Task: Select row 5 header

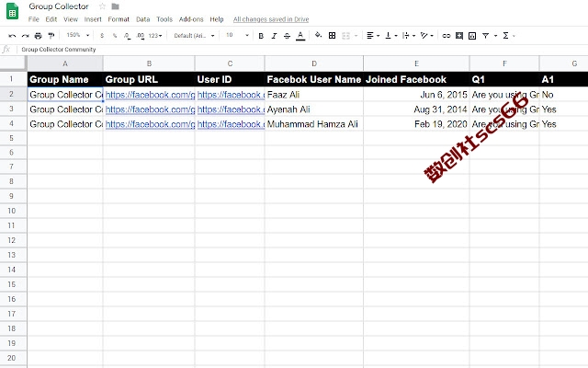Action: pyautogui.click(x=12, y=138)
